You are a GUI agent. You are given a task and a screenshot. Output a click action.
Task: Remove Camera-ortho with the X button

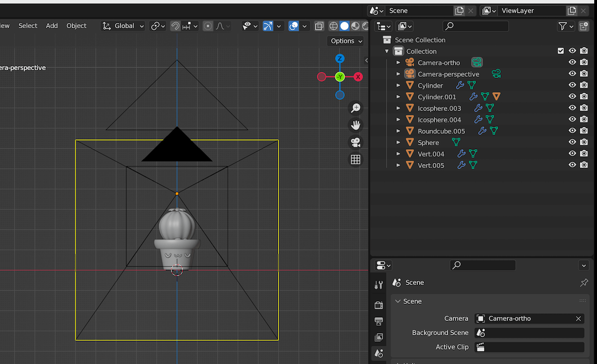tap(578, 318)
